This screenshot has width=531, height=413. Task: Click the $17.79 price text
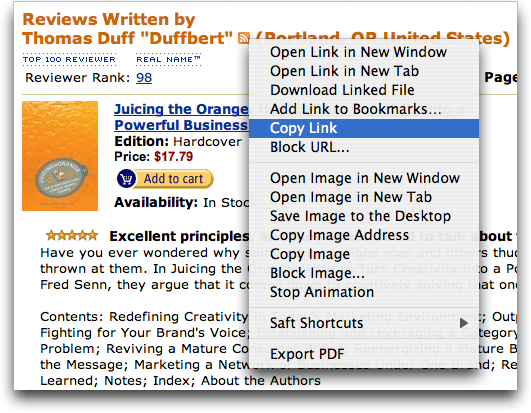pos(173,157)
